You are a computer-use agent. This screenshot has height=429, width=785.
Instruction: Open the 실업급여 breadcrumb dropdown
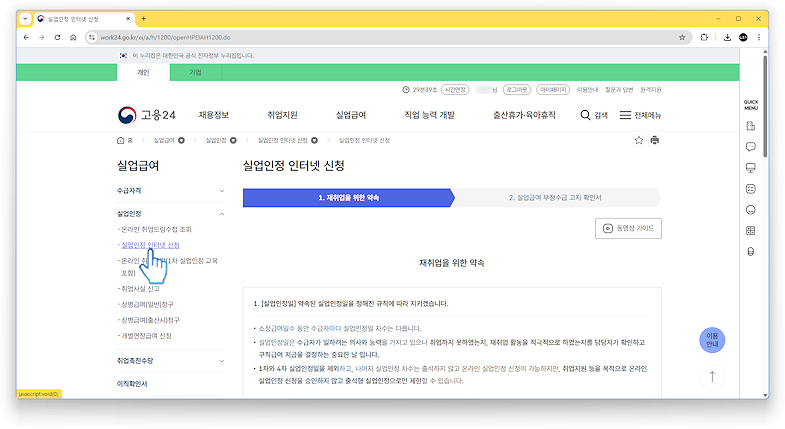[181, 141]
